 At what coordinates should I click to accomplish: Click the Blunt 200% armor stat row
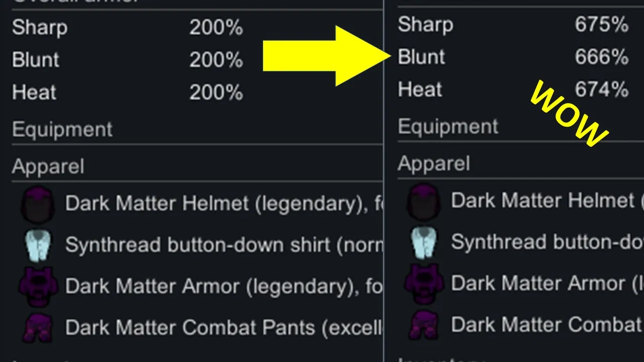(x=128, y=60)
